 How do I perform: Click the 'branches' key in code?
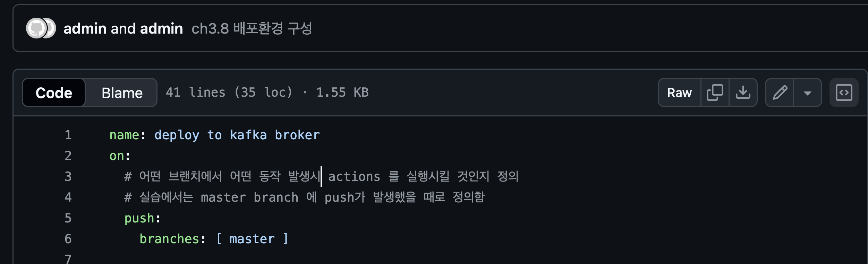[x=169, y=239]
